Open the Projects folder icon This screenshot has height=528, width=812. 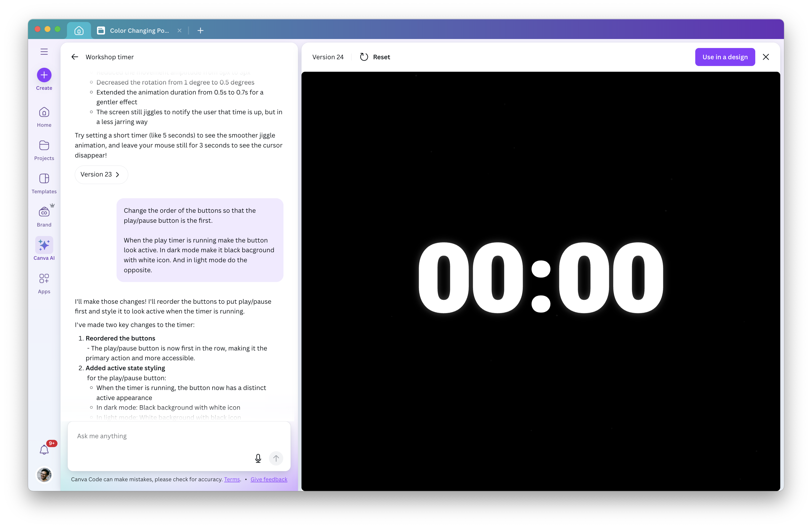(44, 146)
